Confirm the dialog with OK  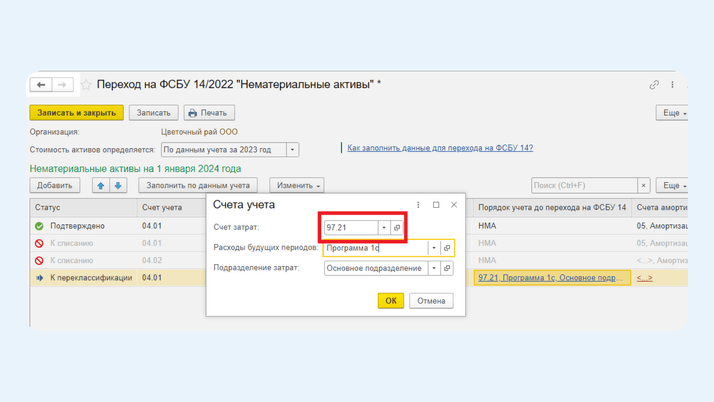coord(391,301)
